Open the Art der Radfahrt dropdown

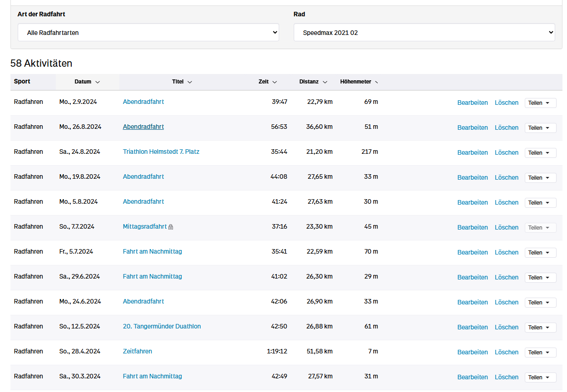coord(148,33)
